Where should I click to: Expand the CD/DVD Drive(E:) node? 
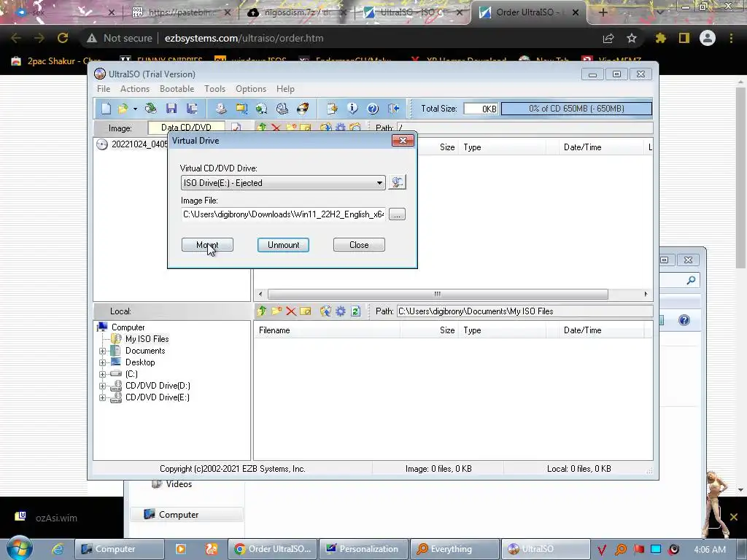[x=102, y=397]
